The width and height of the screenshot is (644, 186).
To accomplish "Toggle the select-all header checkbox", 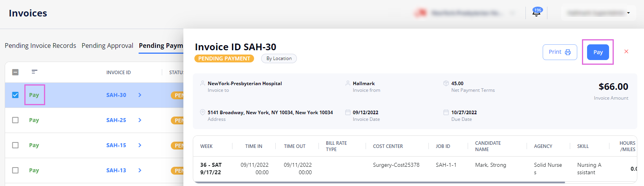I will point(15,72).
